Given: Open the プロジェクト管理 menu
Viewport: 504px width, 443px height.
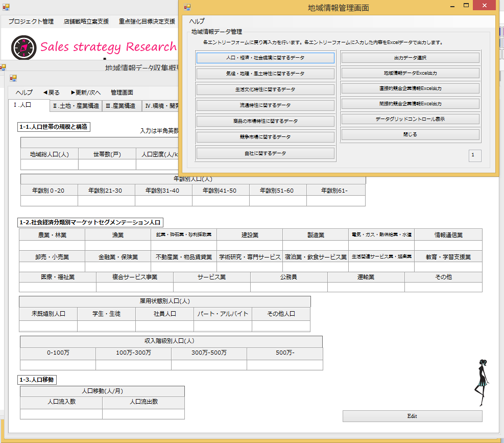Looking at the screenshot, I should 31,21.
